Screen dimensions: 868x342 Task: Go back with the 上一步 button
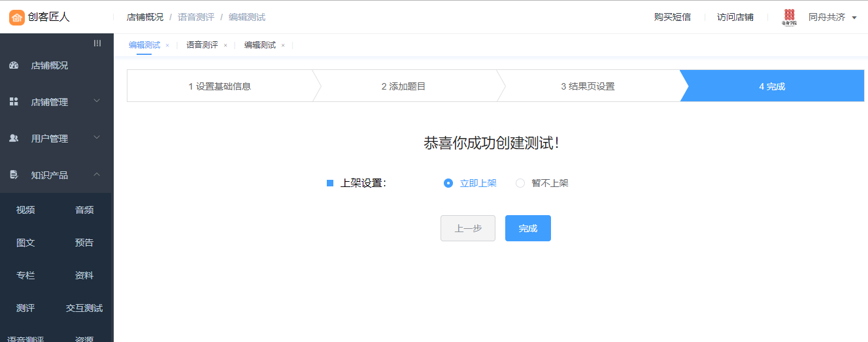[x=467, y=228]
